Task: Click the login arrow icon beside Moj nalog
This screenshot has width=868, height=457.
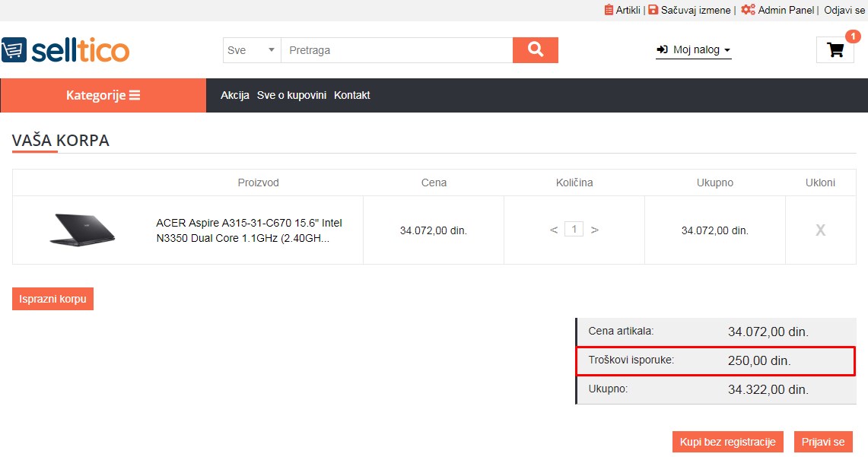Action: (x=662, y=49)
